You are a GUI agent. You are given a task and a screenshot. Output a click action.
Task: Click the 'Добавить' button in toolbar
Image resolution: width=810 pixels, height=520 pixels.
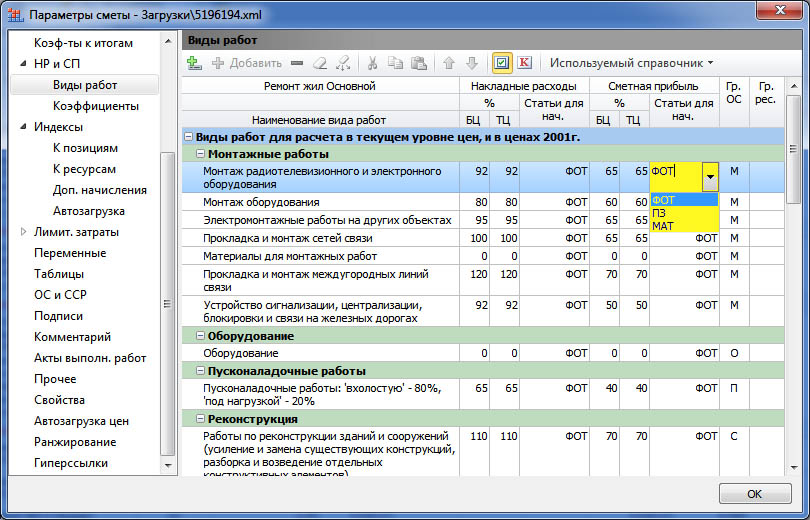pos(247,63)
